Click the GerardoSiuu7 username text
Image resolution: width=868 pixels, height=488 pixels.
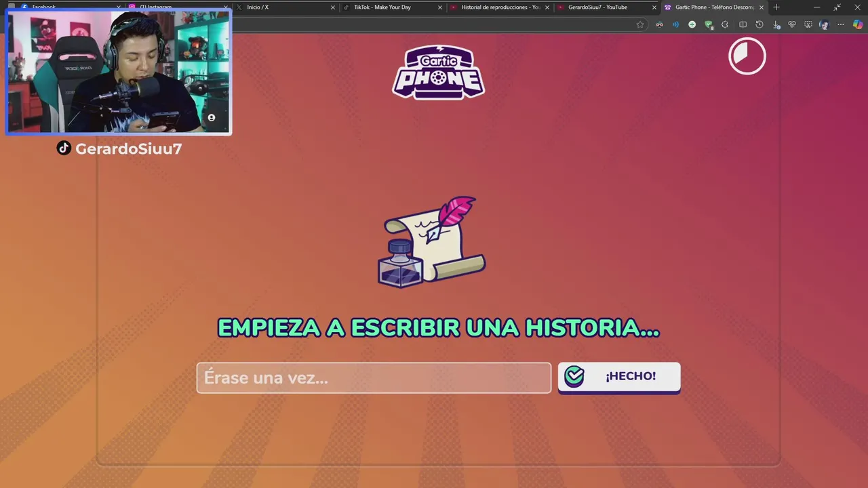(x=128, y=149)
